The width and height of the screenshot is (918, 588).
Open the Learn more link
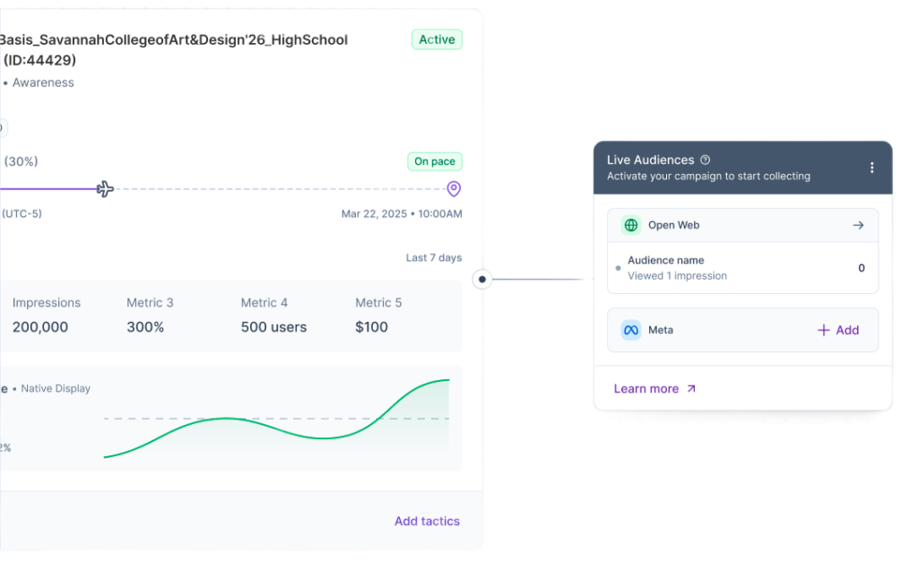654,389
